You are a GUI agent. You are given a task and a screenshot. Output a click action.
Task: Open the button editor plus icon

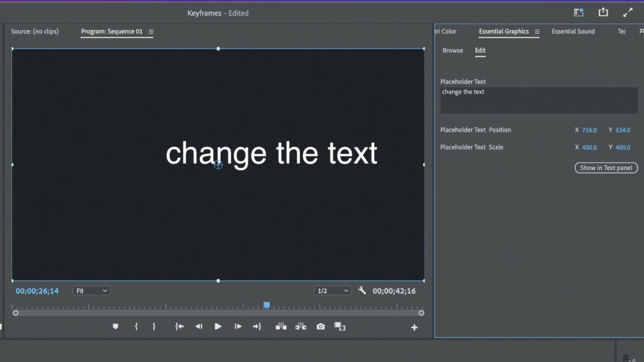(x=414, y=327)
